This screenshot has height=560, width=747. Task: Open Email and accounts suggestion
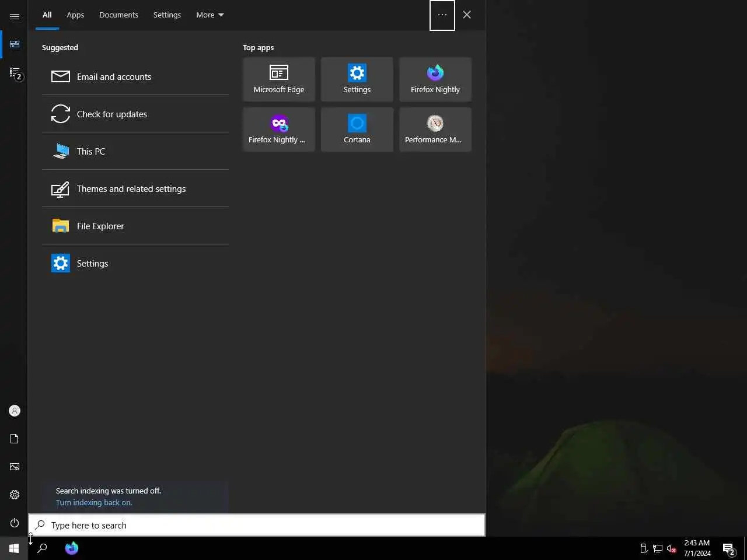(135, 76)
